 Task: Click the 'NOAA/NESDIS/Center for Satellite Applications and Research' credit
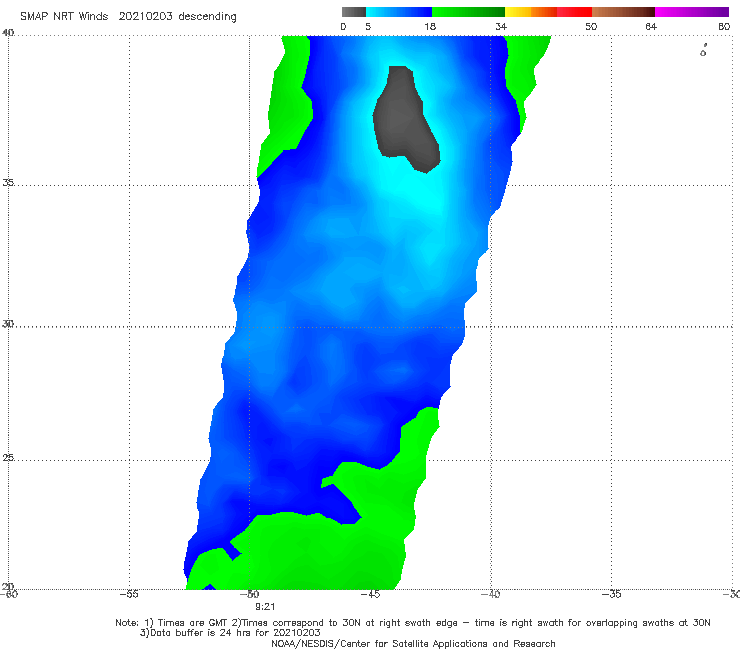(413, 644)
